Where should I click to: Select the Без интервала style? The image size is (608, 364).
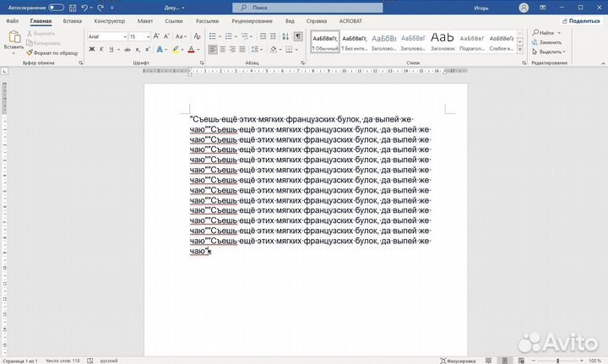(x=355, y=42)
